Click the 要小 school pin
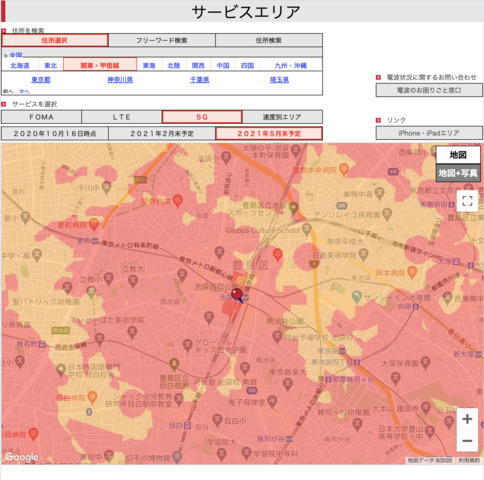The width and height of the screenshot is (484, 480). [x=26, y=218]
